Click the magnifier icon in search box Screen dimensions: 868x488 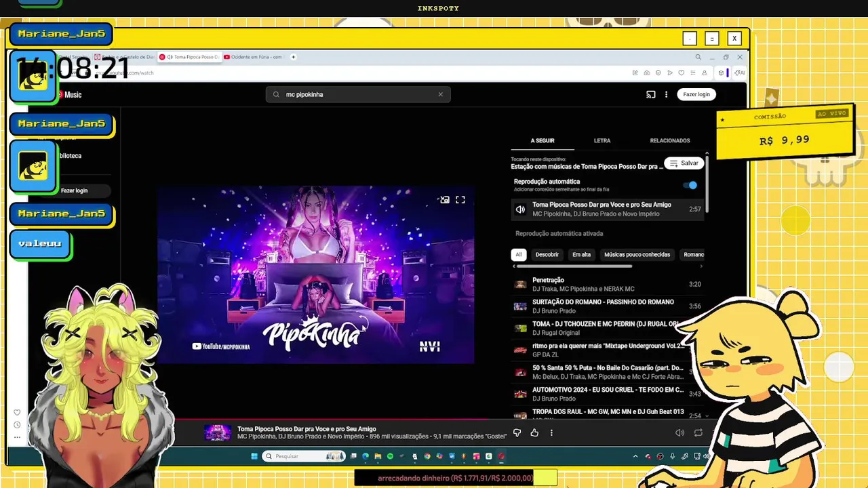click(276, 94)
